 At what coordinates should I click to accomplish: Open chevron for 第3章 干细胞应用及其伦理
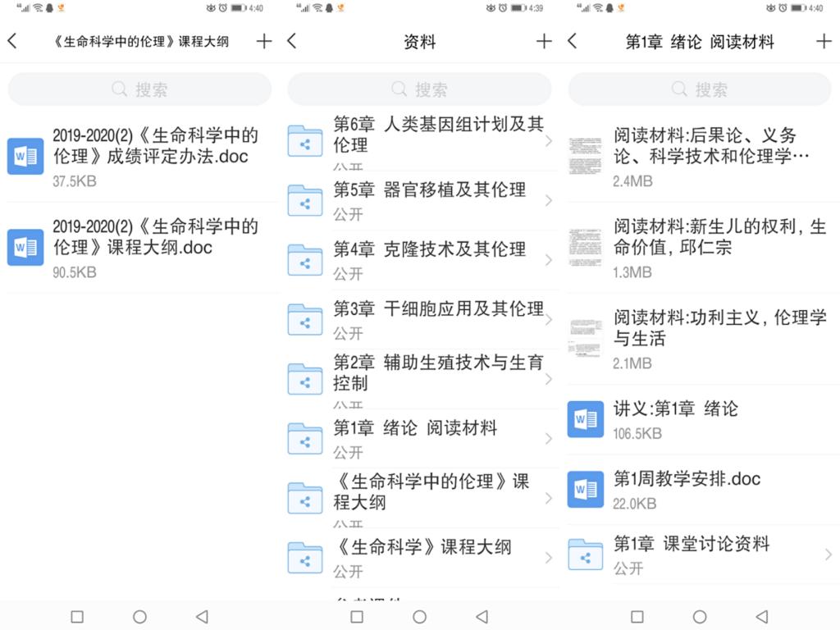(548, 320)
